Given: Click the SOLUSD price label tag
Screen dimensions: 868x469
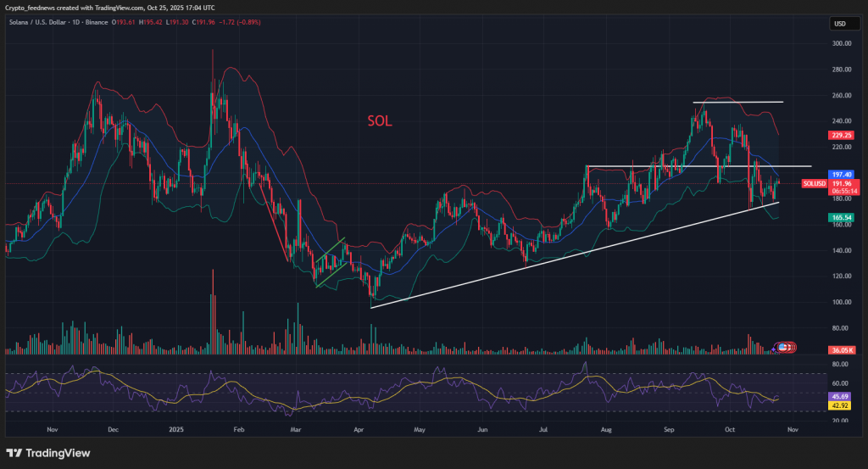Looking at the screenshot, I should point(813,183).
